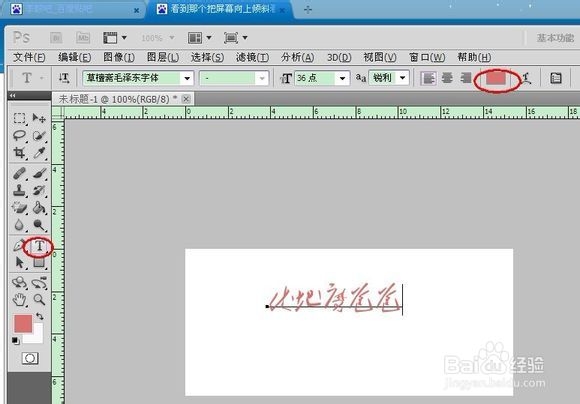Image resolution: width=580 pixels, height=404 pixels.
Task: Collapse the tools panel with double arrow
Action: (13, 95)
